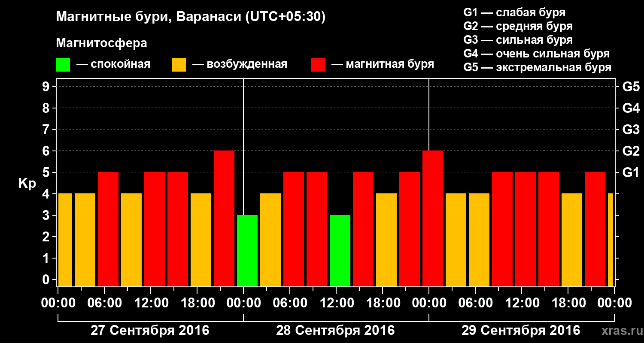
Task: Select the red Kp 6 bar starting 29 Сентября
Action: click(x=433, y=219)
